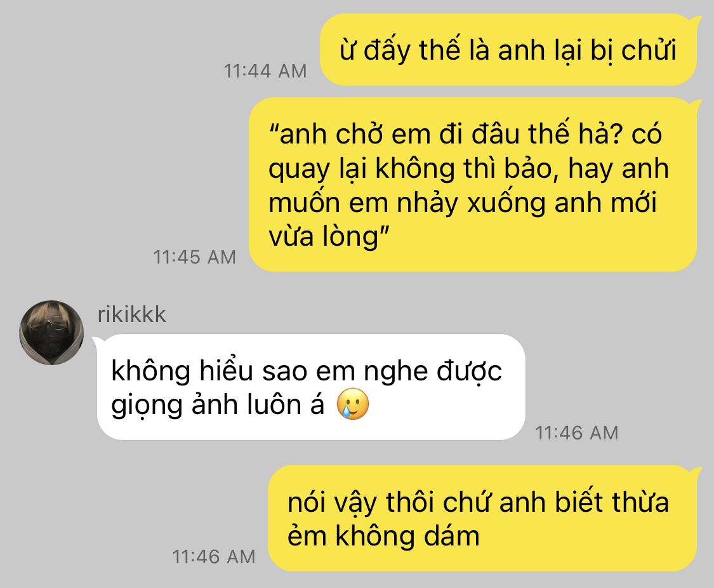This screenshot has height=588, width=714.
Task: Click the words "không hiểu sao" in rikikkk's message
Action: coord(209,371)
